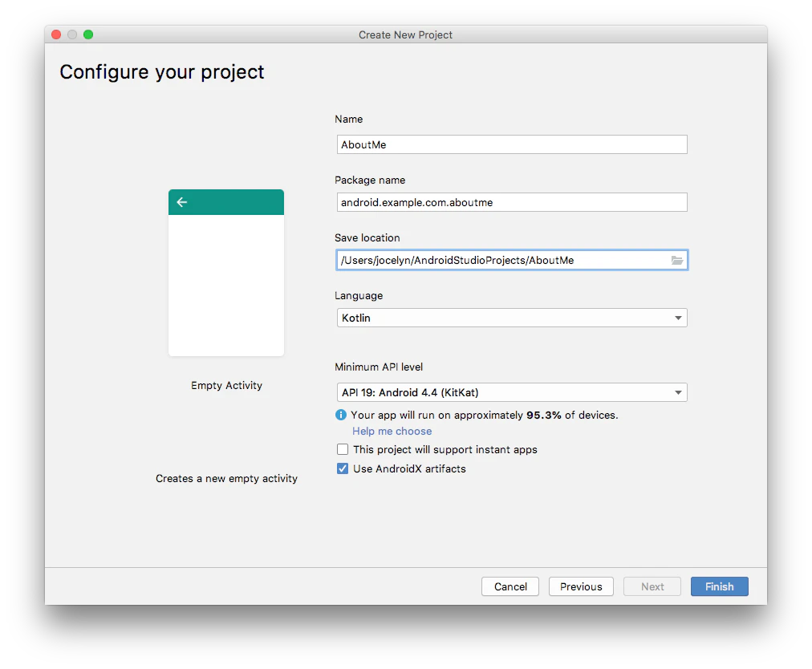Click the back arrow in activity preview
The height and width of the screenshot is (669, 812).
coord(182,202)
